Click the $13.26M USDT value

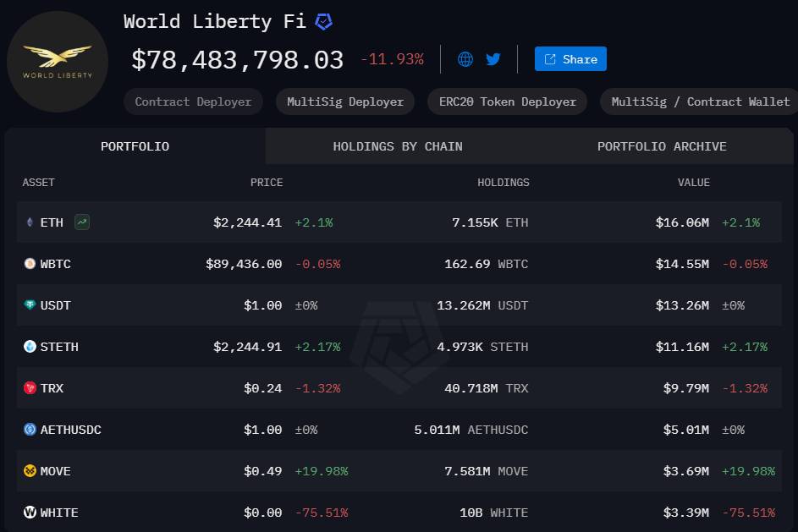(x=682, y=305)
